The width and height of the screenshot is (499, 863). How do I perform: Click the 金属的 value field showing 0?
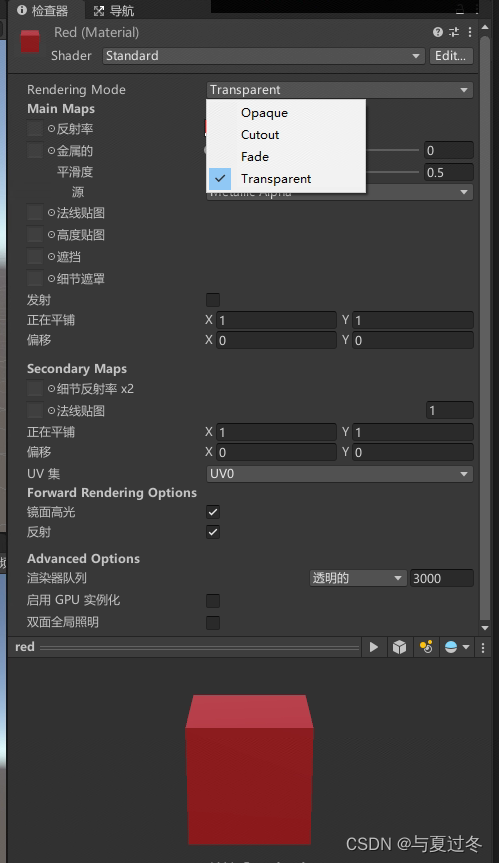(x=449, y=151)
